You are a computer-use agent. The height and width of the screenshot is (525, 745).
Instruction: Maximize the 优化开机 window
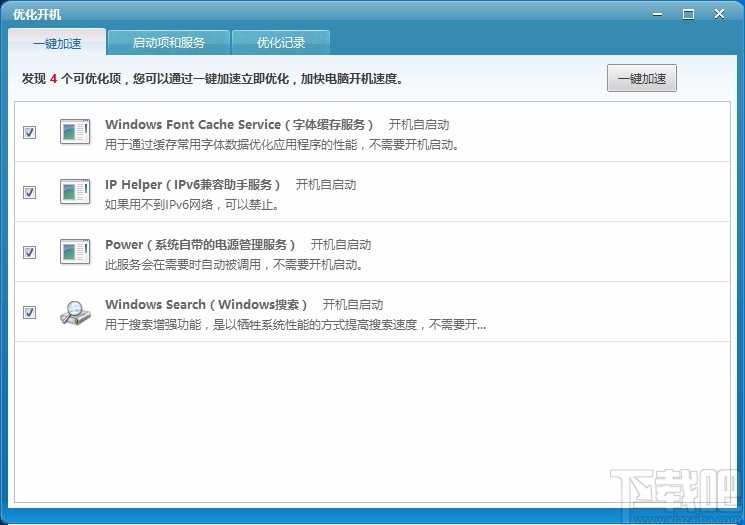click(688, 14)
